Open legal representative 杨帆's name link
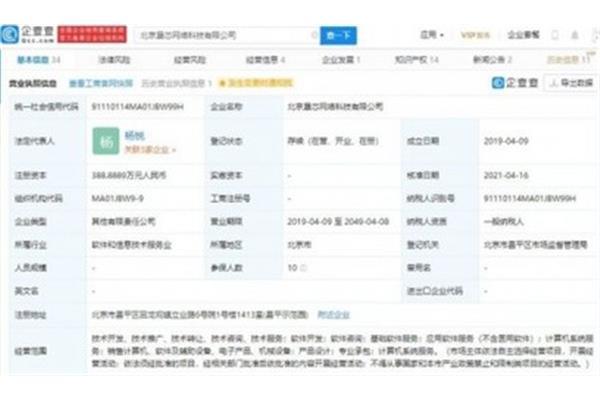 pos(134,135)
